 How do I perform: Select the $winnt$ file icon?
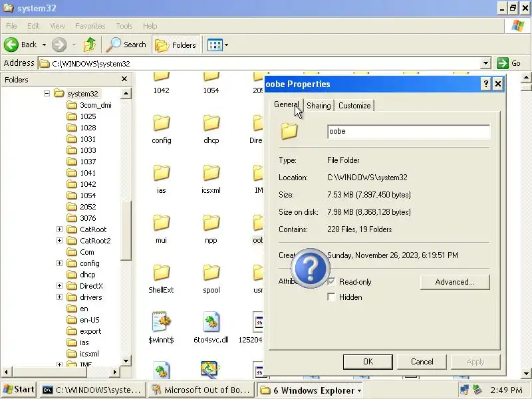pos(161,322)
